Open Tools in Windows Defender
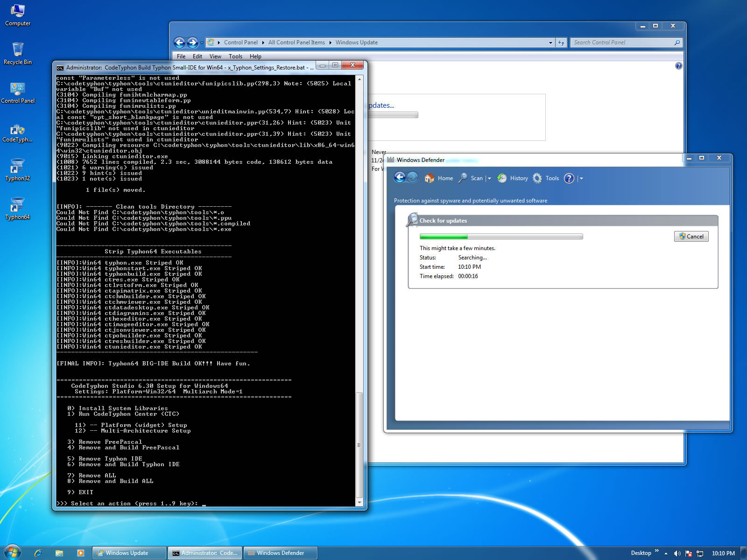This screenshot has width=747, height=560. (546, 178)
